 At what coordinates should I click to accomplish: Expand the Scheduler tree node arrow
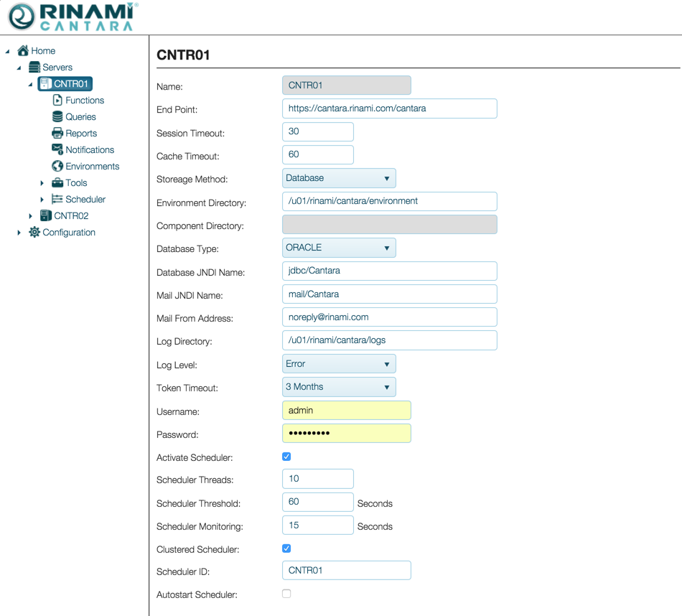[42, 200]
